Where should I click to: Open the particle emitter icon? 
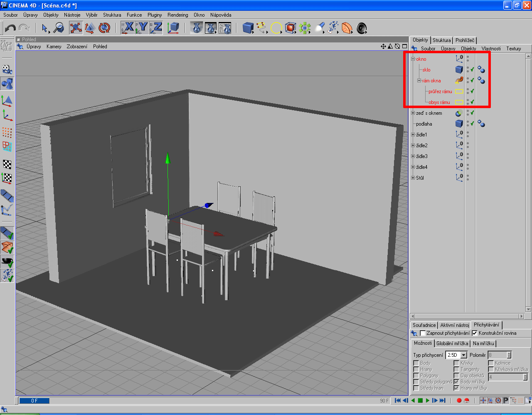point(333,28)
